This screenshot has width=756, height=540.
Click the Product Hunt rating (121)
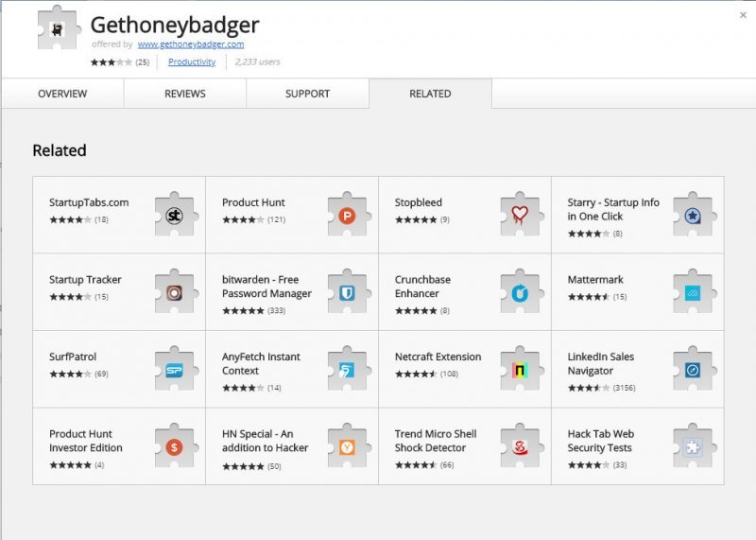coord(254,219)
